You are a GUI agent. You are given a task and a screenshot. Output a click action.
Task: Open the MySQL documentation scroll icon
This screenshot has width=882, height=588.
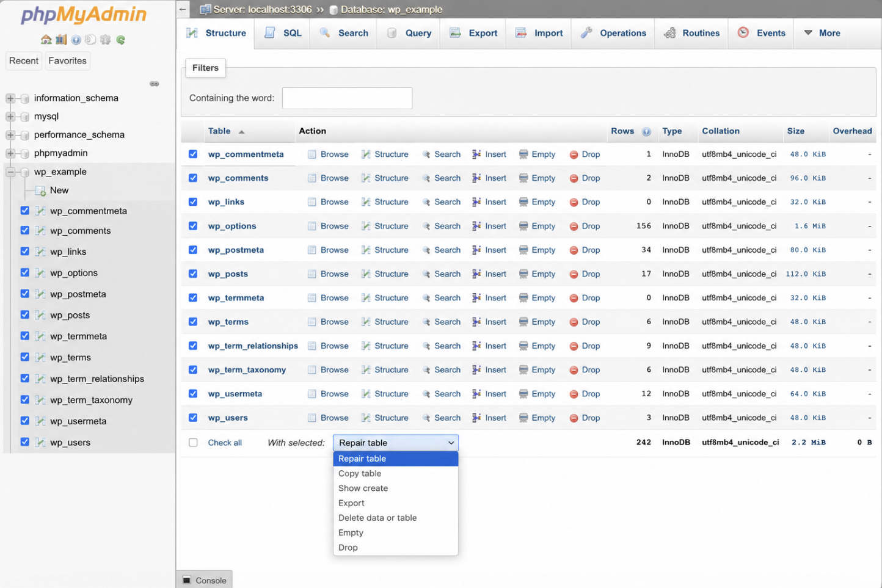(90, 40)
